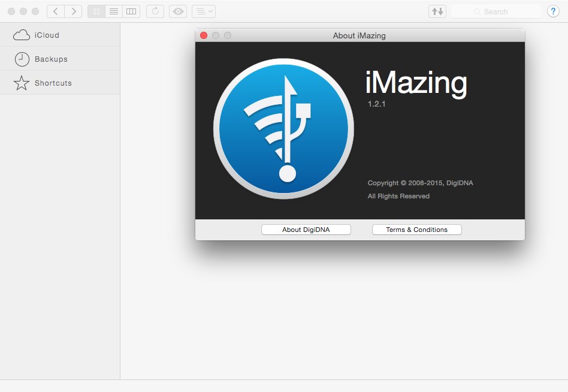The height and width of the screenshot is (392, 568).
Task: Click the refresh toolbar icon
Action: pyautogui.click(x=155, y=11)
